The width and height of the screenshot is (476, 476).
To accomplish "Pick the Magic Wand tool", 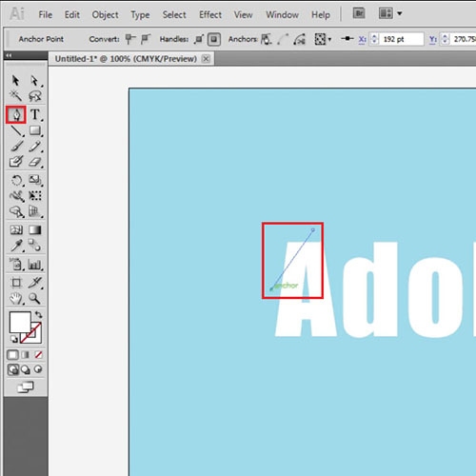I will pos(15,95).
